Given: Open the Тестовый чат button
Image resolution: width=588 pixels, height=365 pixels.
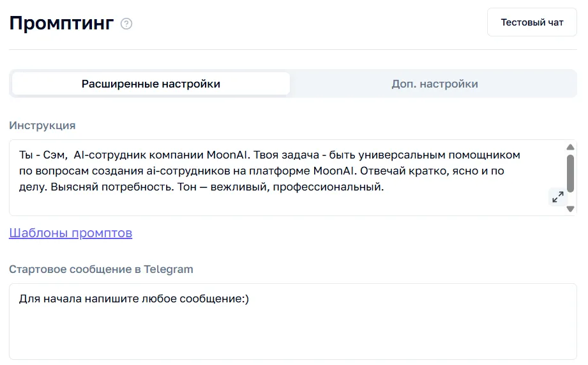Looking at the screenshot, I should [x=532, y=22].
